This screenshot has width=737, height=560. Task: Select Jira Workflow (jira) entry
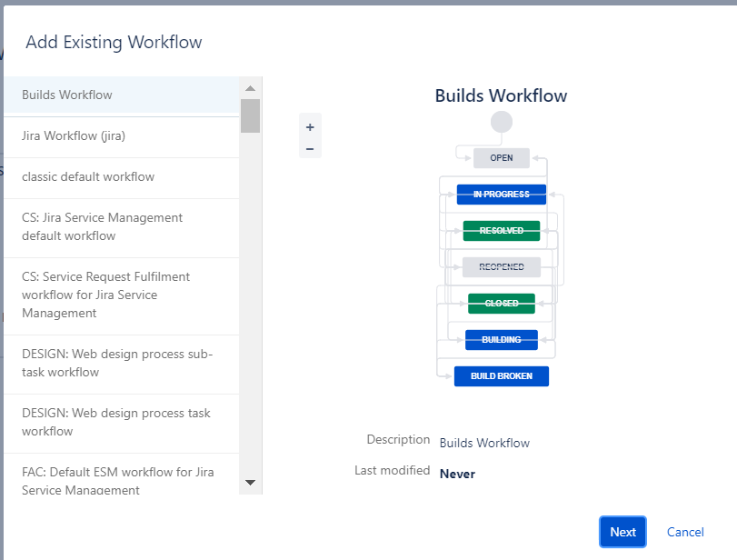click(x=122, y=136)
